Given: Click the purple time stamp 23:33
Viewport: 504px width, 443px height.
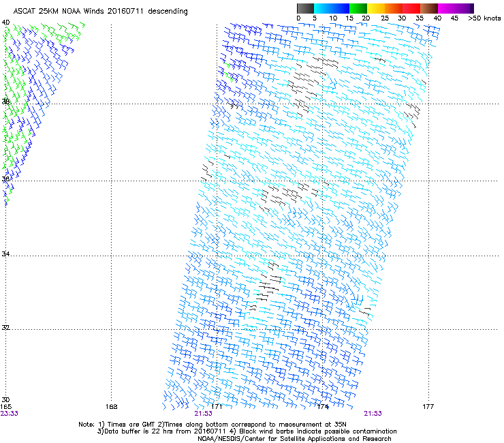Looking at the screenshot, I should point(10,414).
